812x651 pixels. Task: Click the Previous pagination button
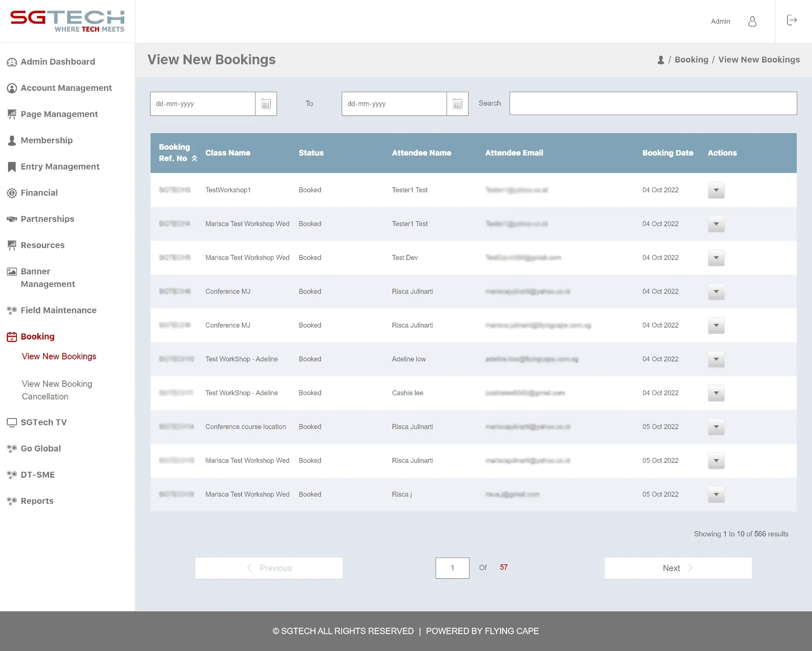tap(269, 568)
